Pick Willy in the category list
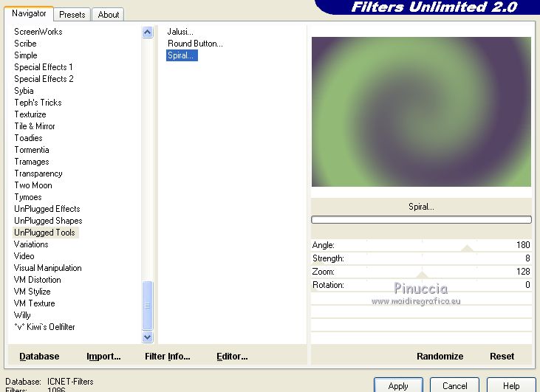Viewport: 540px width, 392px height. click(x=22, y=315)
